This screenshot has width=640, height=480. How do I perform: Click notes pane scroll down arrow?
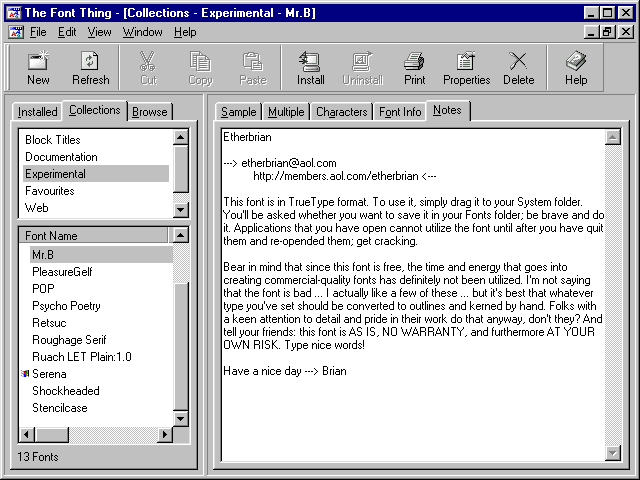[613, 453]
